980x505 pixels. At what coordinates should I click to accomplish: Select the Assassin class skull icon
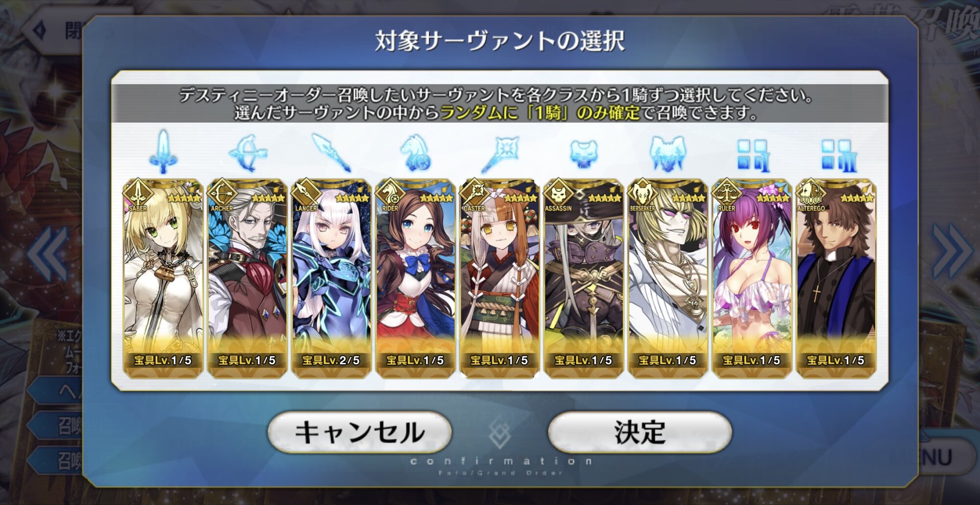pyautogui.click(x=584, y=155)
